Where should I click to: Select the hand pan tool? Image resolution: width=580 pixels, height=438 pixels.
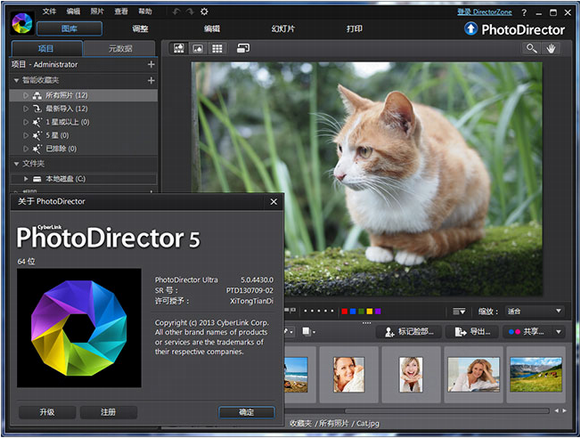(x=551, y=48)
